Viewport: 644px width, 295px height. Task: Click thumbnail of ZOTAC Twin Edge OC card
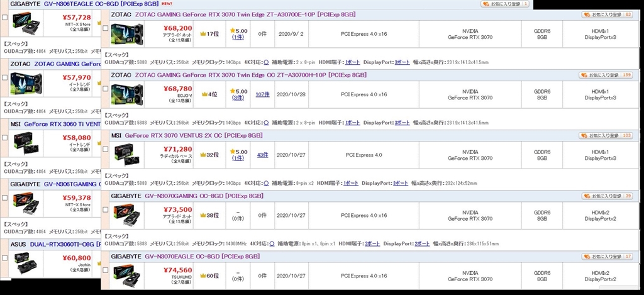(126, 94)
